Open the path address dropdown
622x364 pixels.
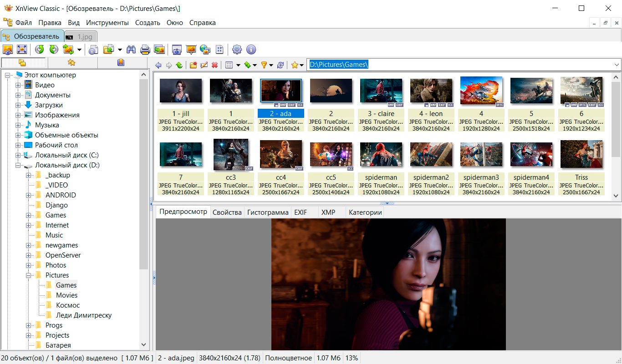[x=617, y=65]
